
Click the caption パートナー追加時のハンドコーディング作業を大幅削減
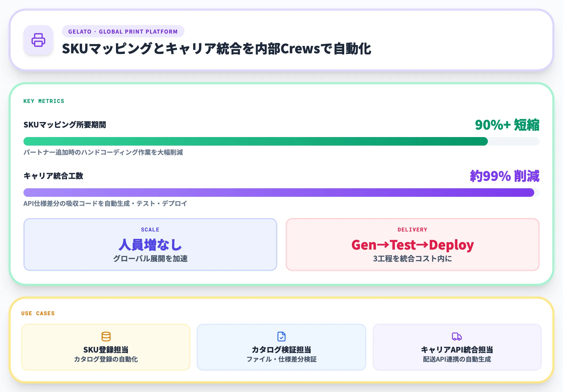point(103,152)
